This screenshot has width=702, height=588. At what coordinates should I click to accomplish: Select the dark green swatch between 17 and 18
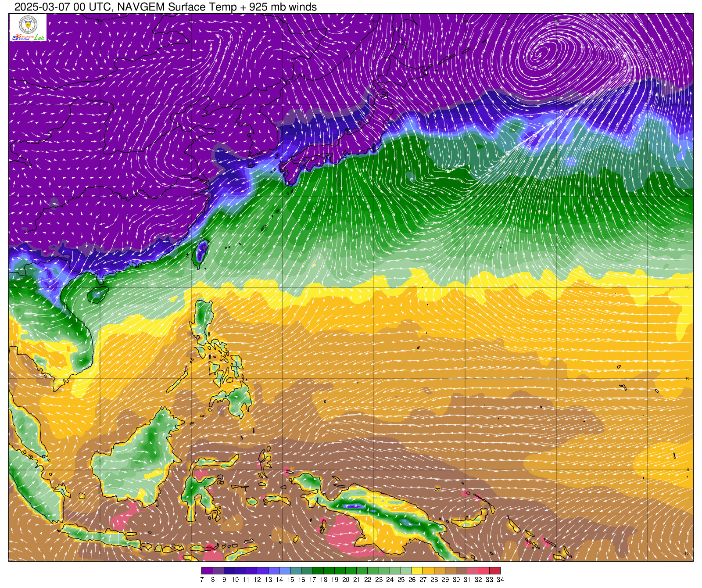click(x=318, y=571)
